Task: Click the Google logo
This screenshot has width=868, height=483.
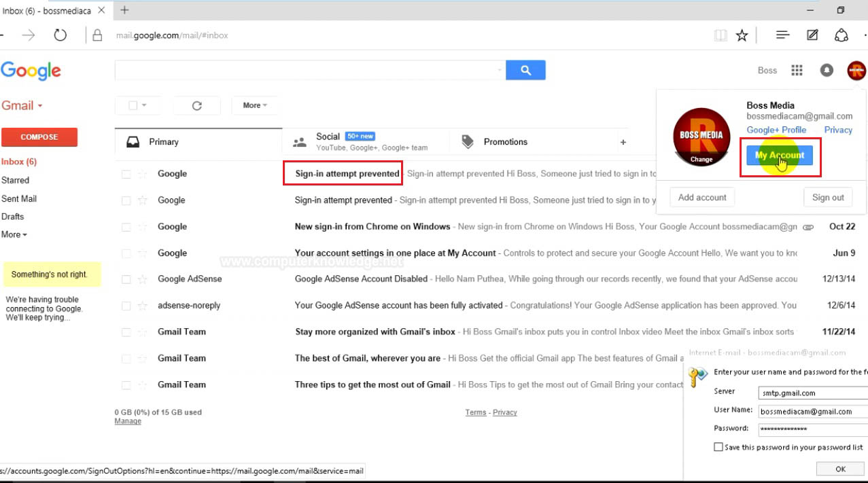Action: [31, 71]
